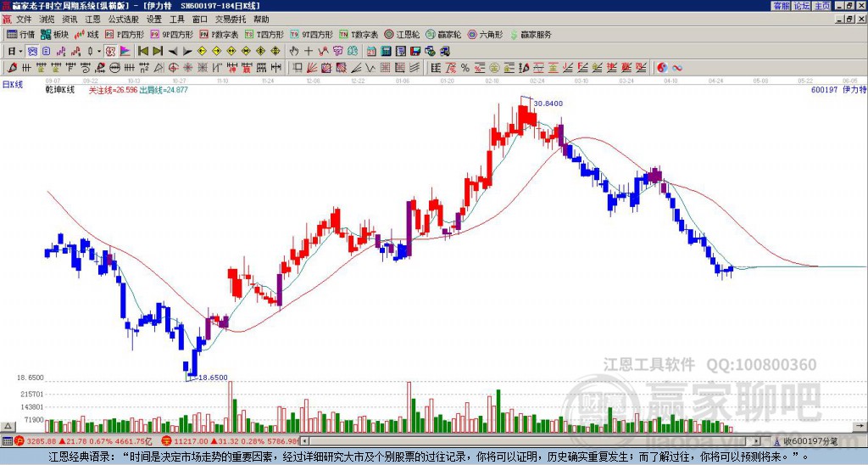
Task: Open the 浏览 menu
Action: click(47, 20)
